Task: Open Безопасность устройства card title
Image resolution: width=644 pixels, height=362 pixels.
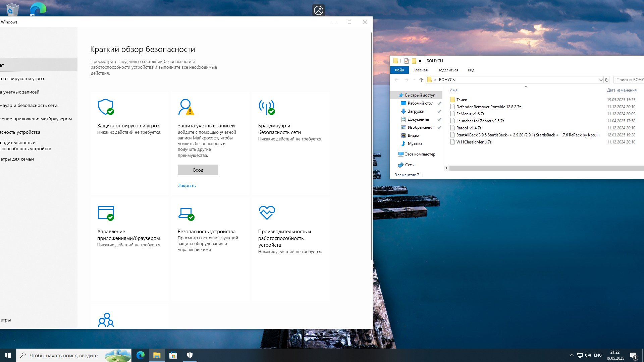Action: pyautogui.click(x=206, y=232)
